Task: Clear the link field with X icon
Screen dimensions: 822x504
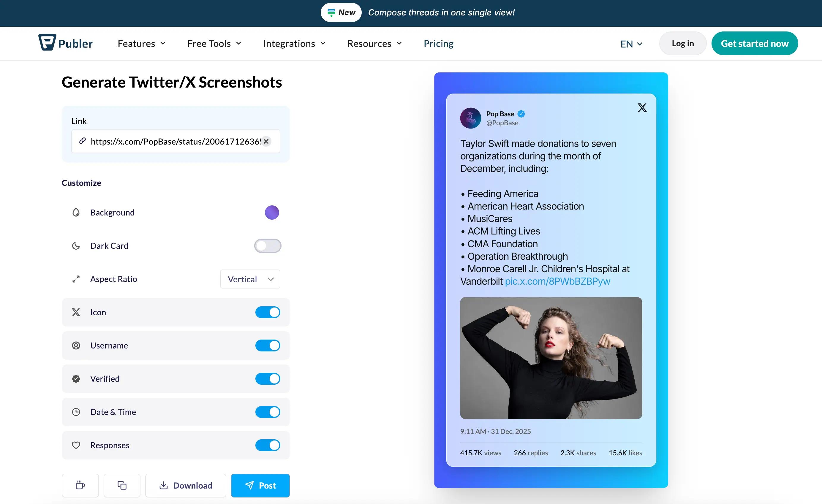Action: tap(266, 141)
